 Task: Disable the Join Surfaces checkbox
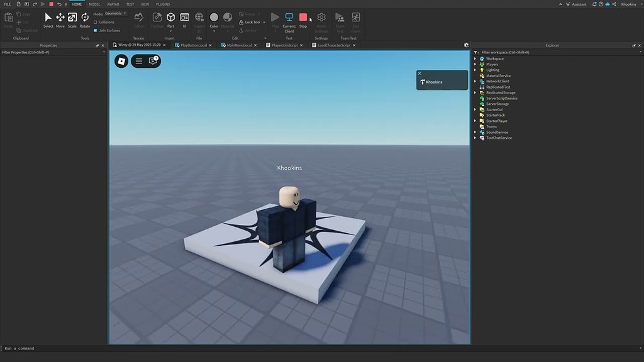point(96,30)
